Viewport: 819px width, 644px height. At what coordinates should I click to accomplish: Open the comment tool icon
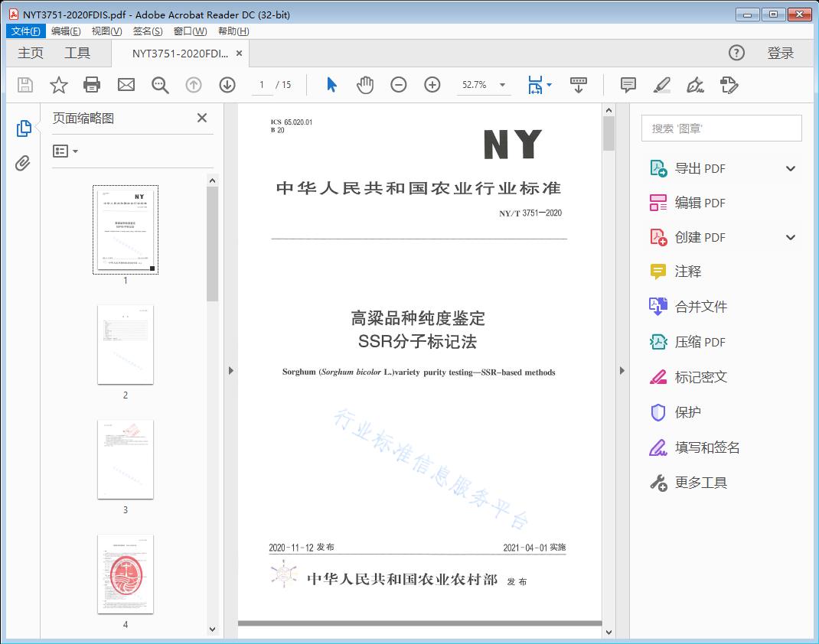tap(627, 85)
